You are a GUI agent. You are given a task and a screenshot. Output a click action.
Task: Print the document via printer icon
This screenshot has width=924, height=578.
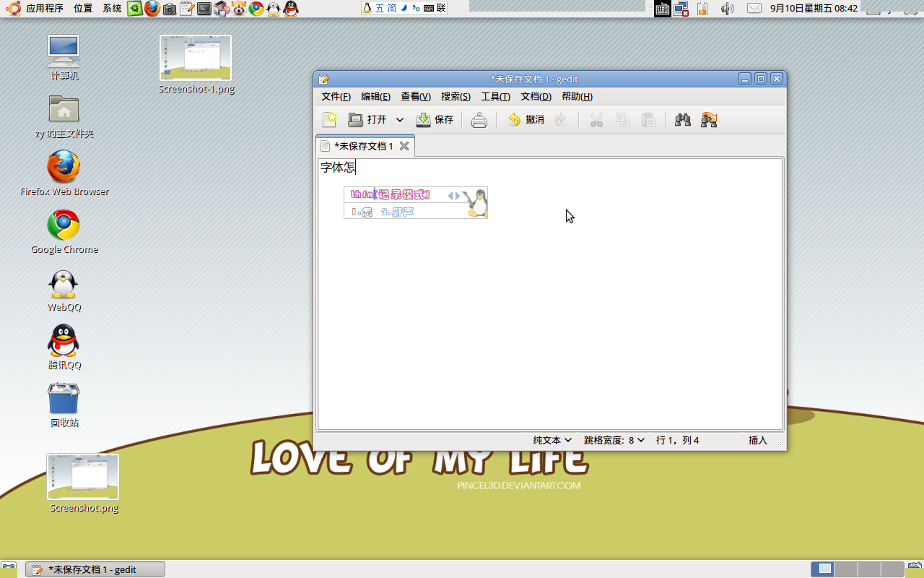479,120
